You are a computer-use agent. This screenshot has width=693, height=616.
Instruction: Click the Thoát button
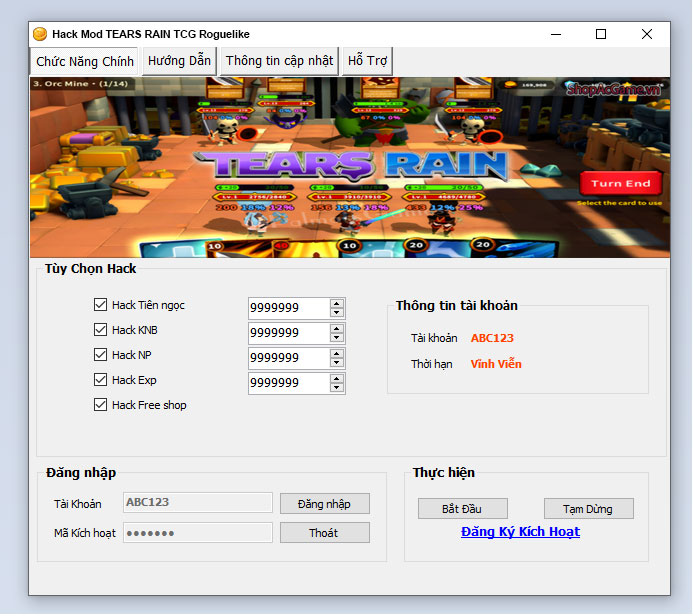click(325, 533)
